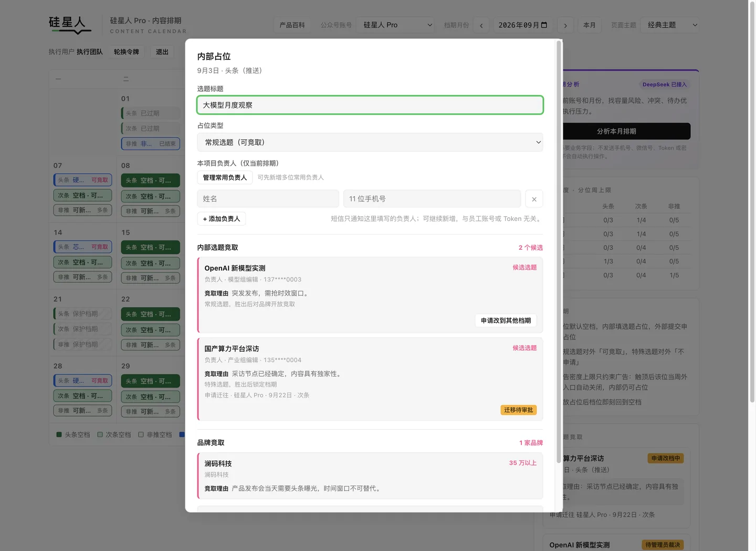The image size is (756, 551).
Task: Open day 08 头条 空档 slot
Action: [150, 181]
